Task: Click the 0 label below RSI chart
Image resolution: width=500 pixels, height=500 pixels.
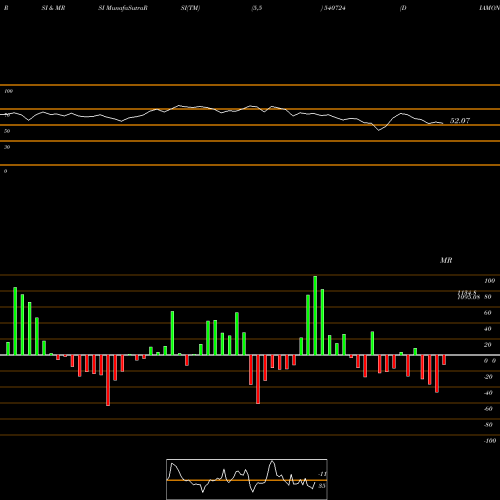Action: 5,171
